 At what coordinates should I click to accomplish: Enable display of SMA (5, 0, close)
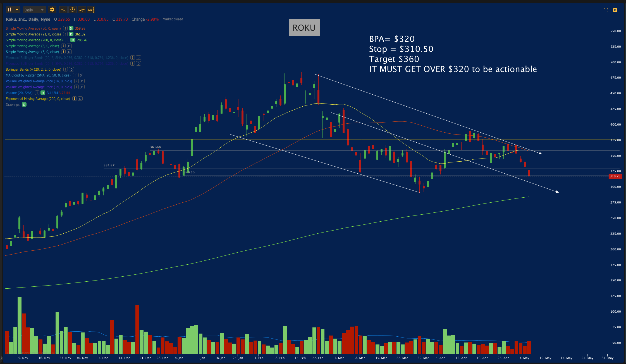[x=69, y=52]
